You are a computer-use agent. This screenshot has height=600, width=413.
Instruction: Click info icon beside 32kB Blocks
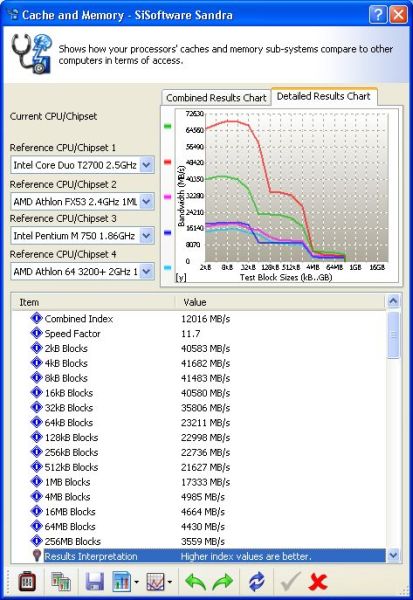tap(36, 408)
